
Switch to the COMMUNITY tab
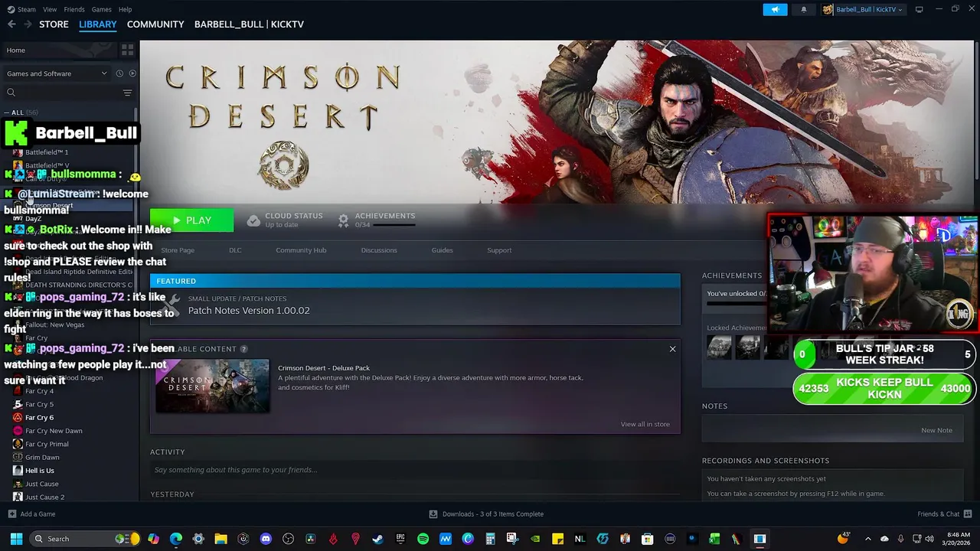click(155, 24)
